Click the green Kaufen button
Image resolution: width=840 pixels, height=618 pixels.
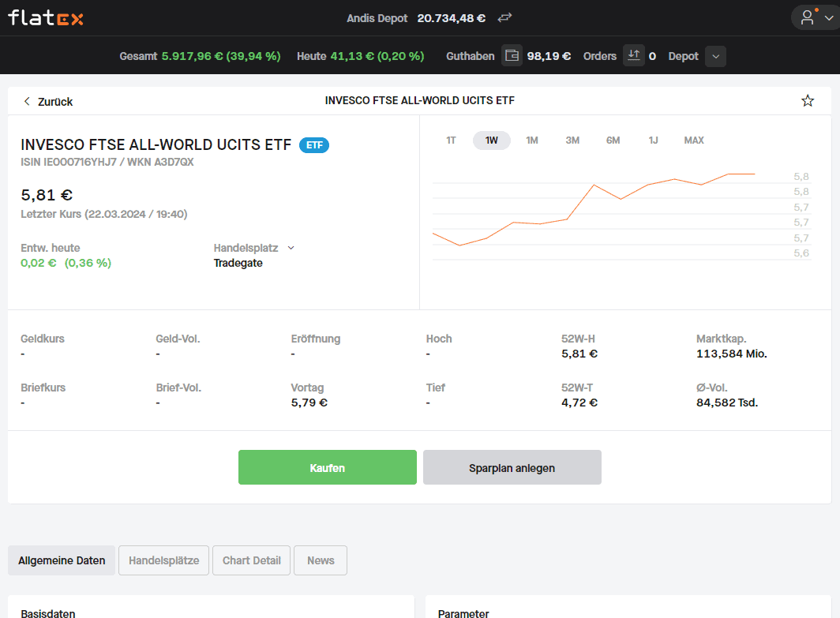[x=328, y=467]
